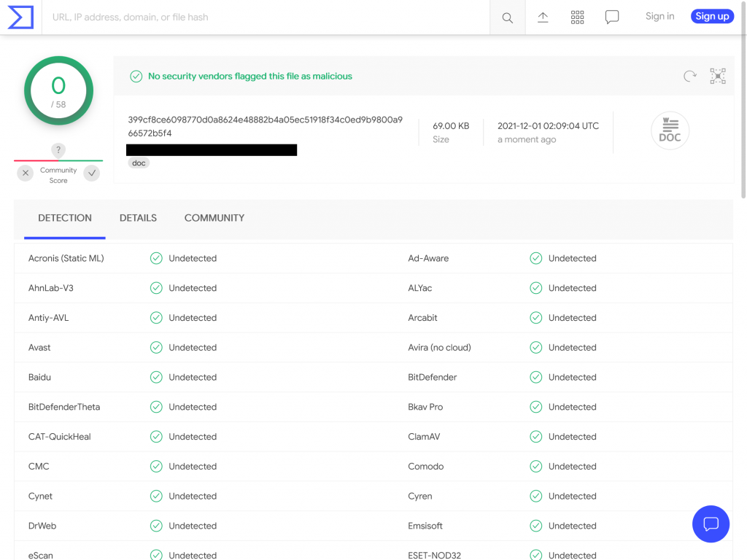Click AhnLab-V3 undetected check icon

coord(156,288)
